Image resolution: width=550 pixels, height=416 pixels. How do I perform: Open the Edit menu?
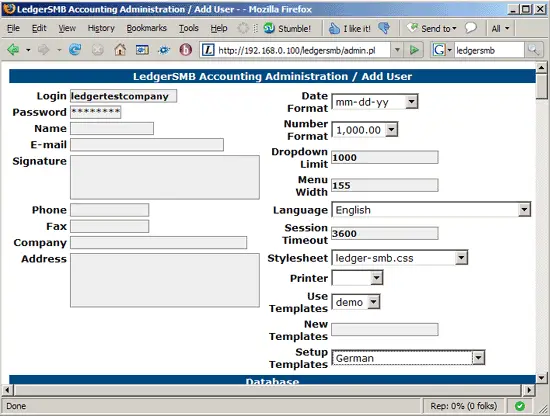tap(39, 28)
